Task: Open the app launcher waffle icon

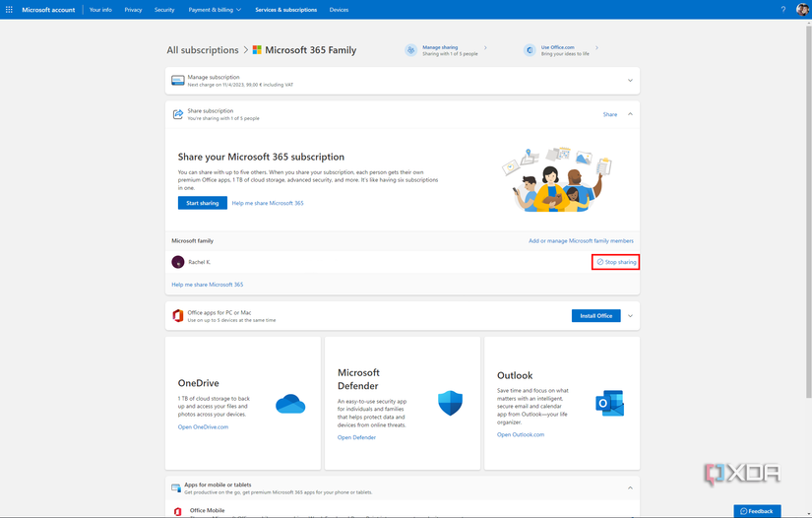Action: pos(9,9)
